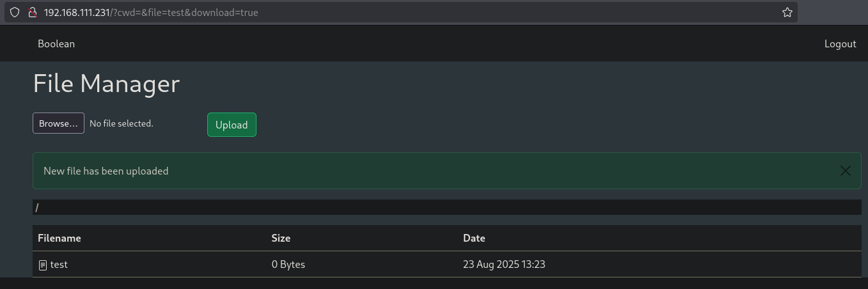The width and height of the screenshot is (868, 289).
Task: Click the No file selected label
Action: 122,123
